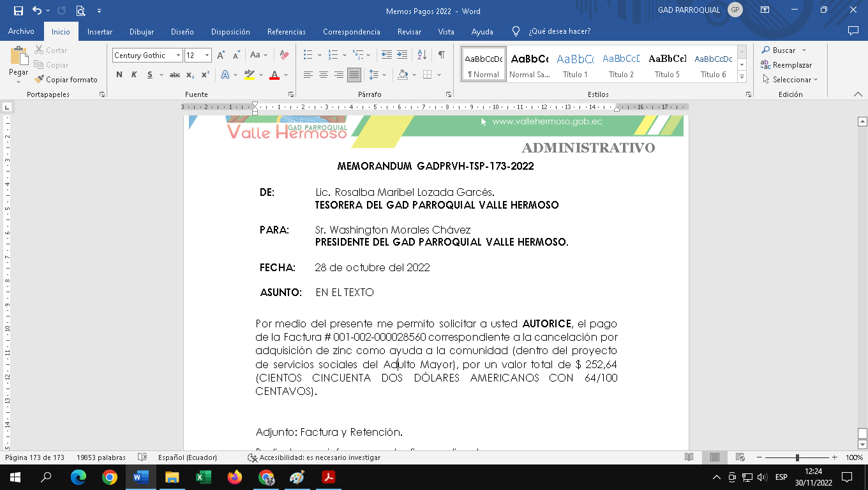Image resolution: width=868 pixels, height=490 pixels.
Task: Expand the Seleccionar dropdown
Action: (x=791, y=80)
